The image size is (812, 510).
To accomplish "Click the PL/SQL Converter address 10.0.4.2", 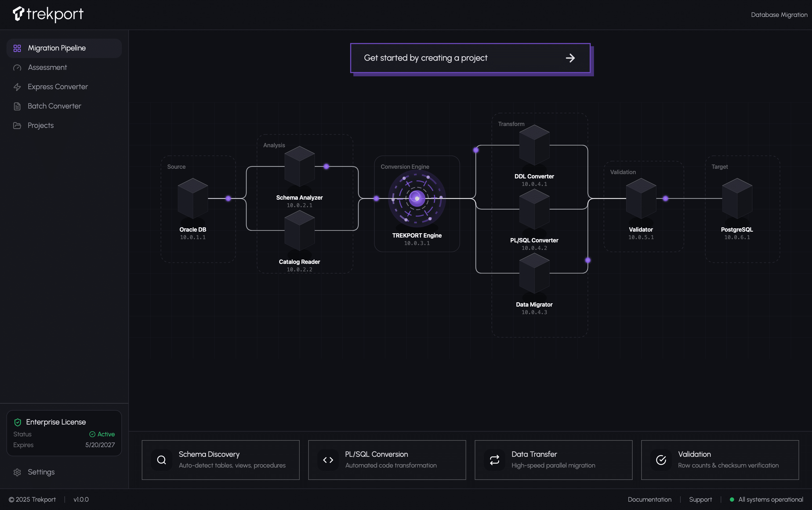I will 534,248.
